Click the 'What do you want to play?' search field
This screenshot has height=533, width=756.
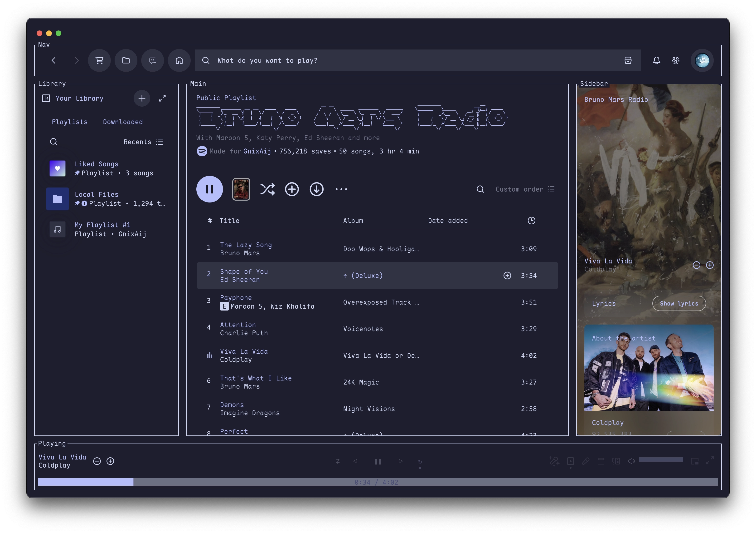pyautogui.click(x=417, y=60)
